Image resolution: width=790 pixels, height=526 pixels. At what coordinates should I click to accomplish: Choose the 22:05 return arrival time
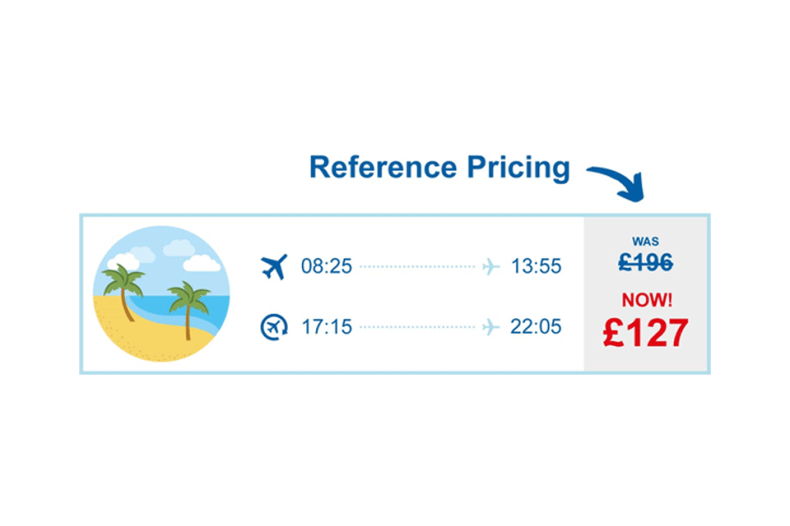536,326
